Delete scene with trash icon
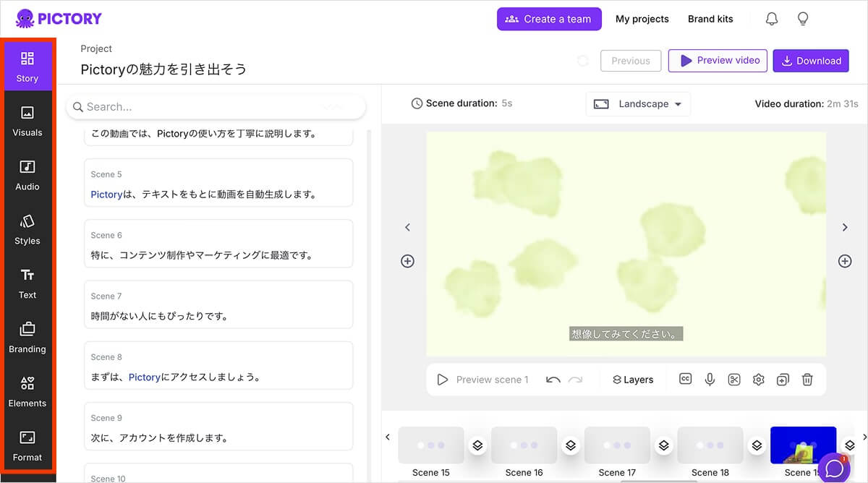 [808, 380]
